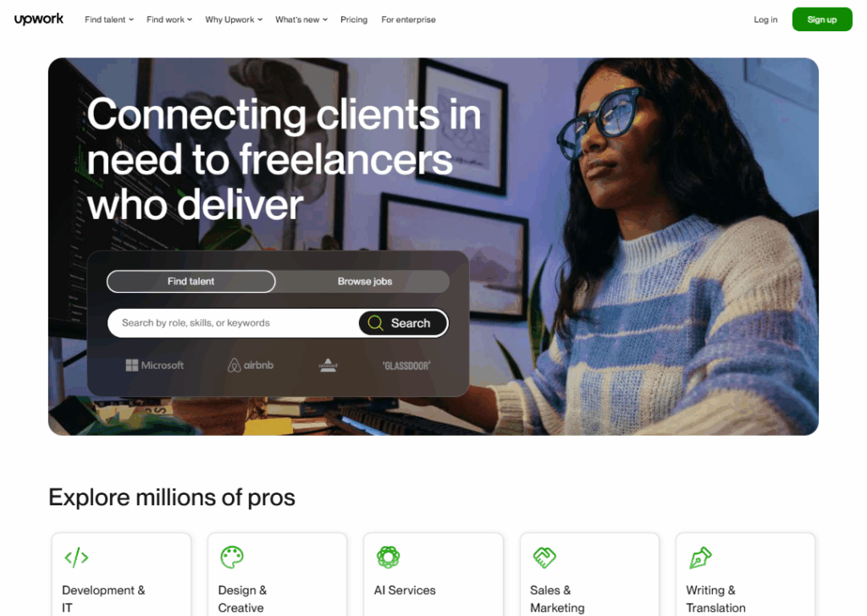Image resolution: width=867 pixels, height=616 pixels.
Task: Expand the Find work dropdown
Action: [169, 19]
